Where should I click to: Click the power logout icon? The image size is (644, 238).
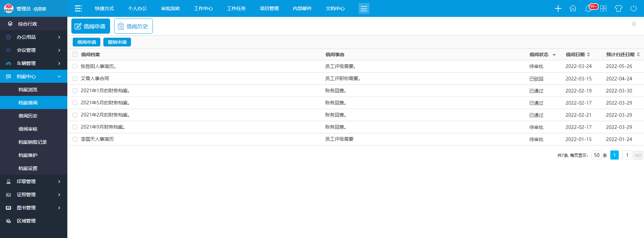633,8
